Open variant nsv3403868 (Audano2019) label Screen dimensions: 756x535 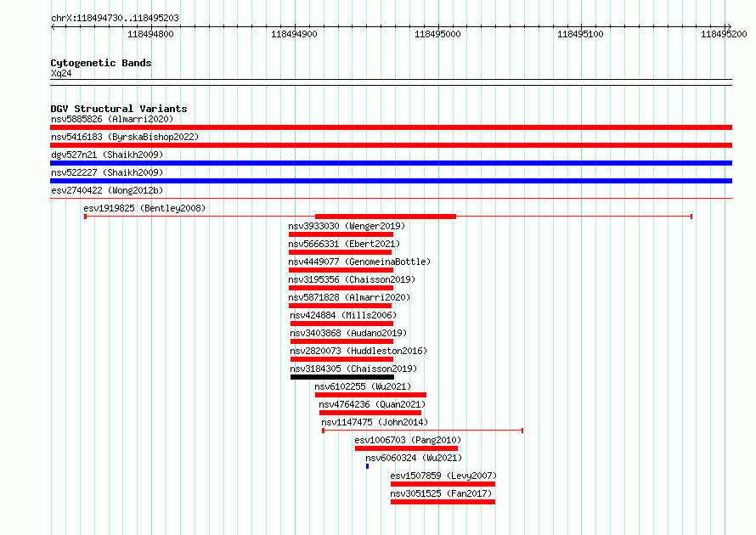[x=348, y=333]
